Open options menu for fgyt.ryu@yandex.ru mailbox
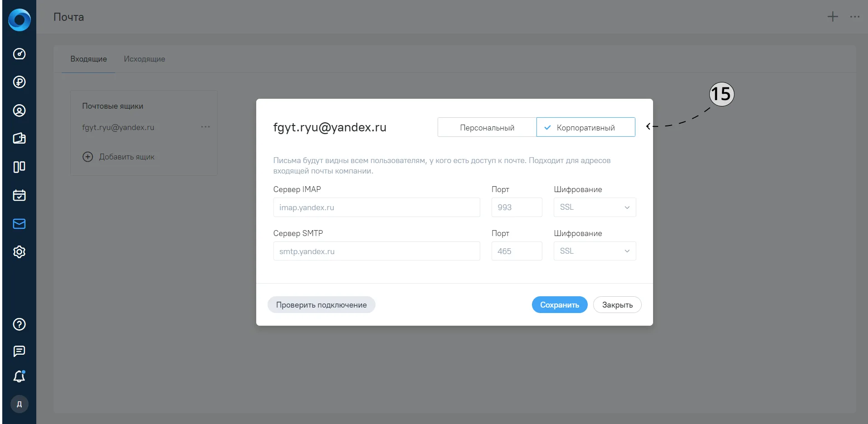 (205, 127)
